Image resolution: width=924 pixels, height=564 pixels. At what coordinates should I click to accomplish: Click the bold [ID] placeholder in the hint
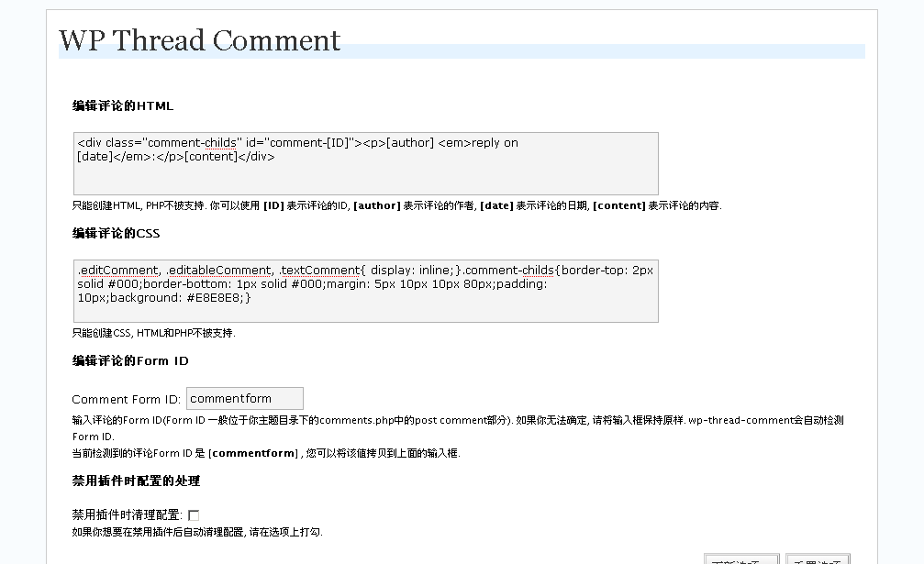click(273, 205)
